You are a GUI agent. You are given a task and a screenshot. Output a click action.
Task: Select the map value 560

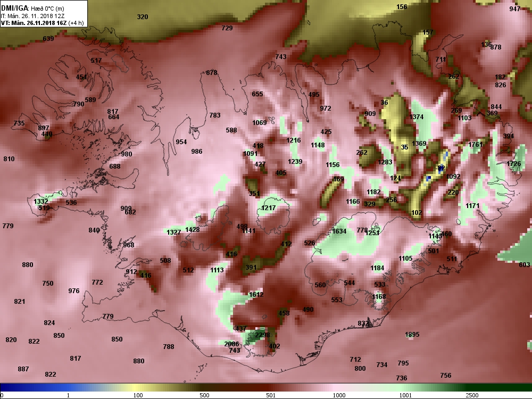pyautogui.click(x=320, y=285)
